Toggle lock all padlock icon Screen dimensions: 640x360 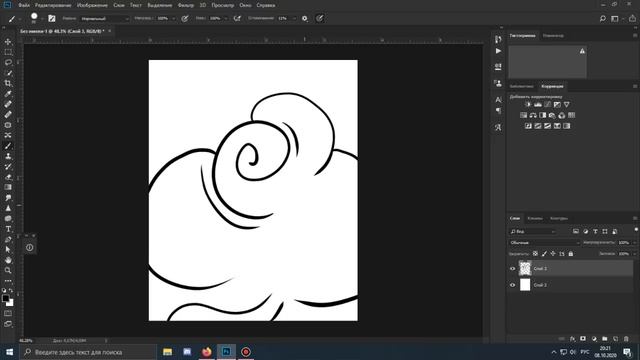(x=571, y=254)
